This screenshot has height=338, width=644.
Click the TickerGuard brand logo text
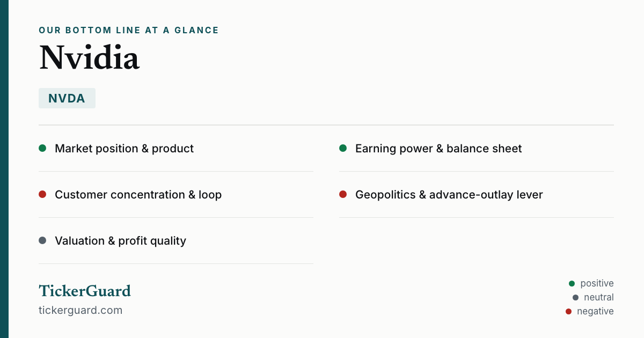[x=85, y=291]
